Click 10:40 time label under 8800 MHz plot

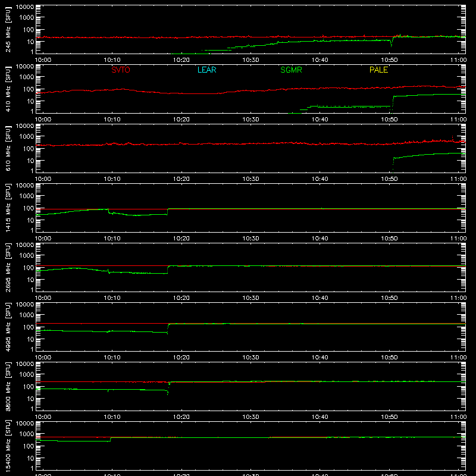coord(320,417)
